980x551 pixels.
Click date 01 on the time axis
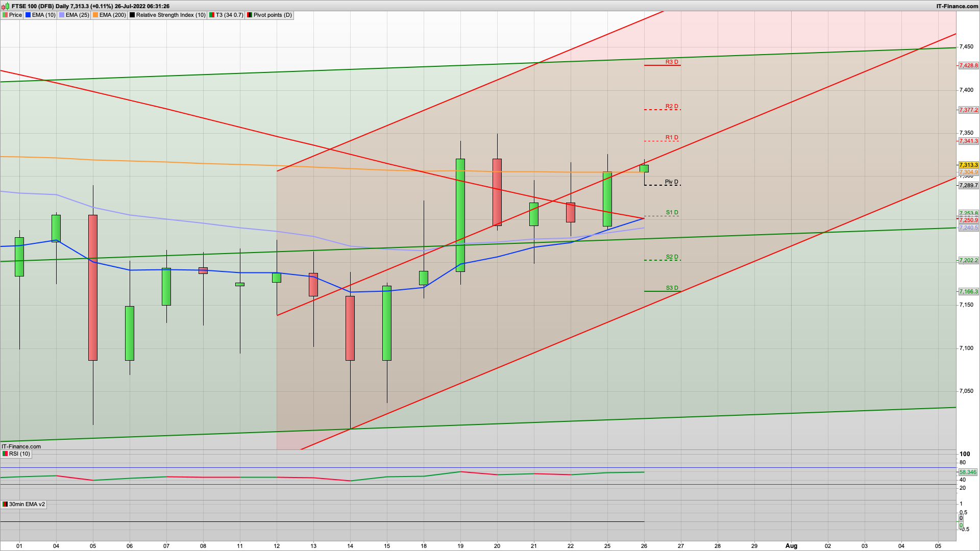coord(19,546)
